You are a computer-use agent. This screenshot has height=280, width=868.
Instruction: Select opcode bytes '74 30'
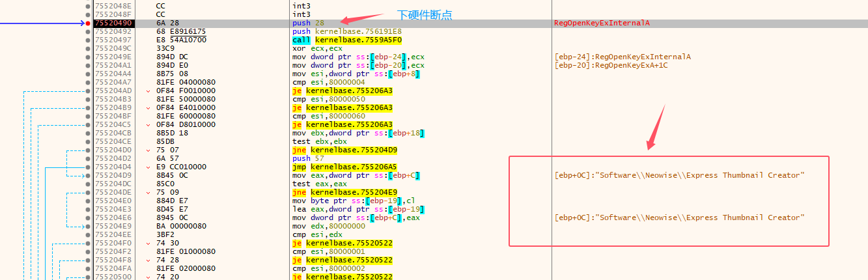point(167,243)
